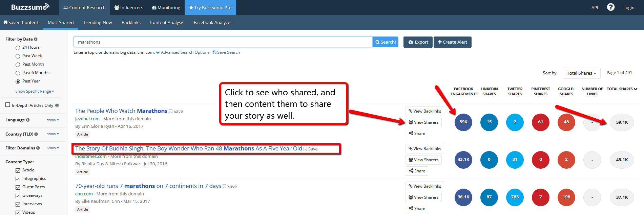Click the 61 Pinterest shares circle
The width and height of the screenshot is (644, 215).
point(541,122)
